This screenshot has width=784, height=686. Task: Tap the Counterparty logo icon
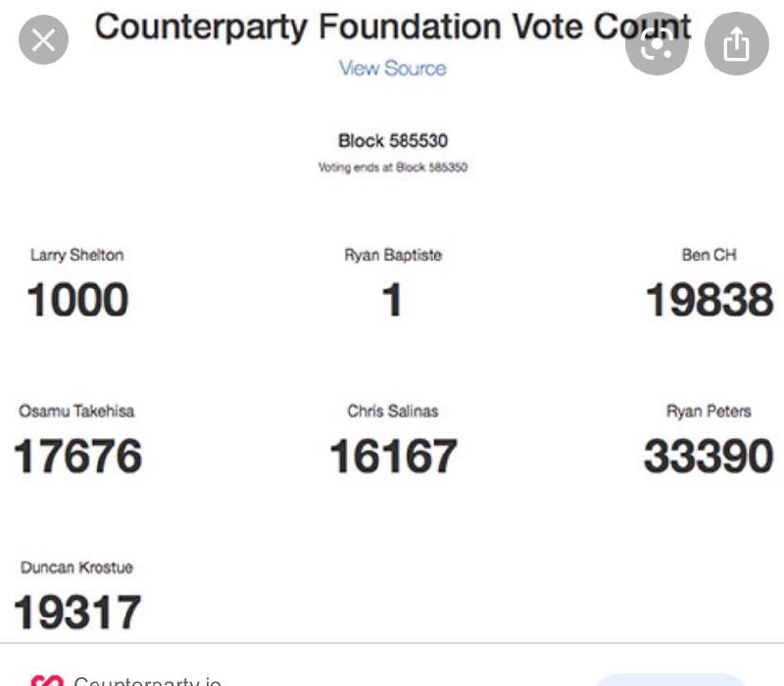47,680
